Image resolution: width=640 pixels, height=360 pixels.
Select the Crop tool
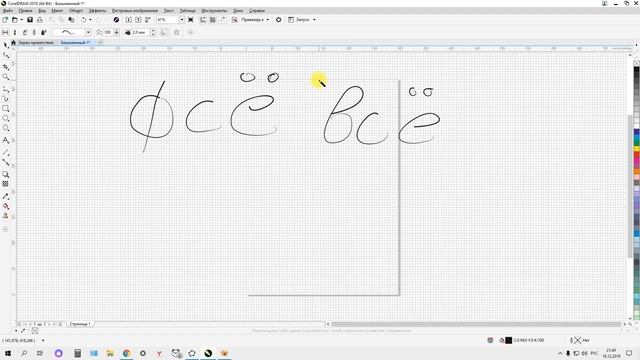tap(6, 67)
